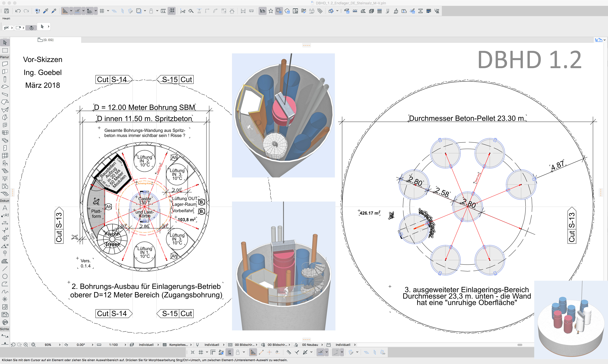
Task: Click the Split scissors tool icon
Action: pyautogui.click(x=183, y=11)
